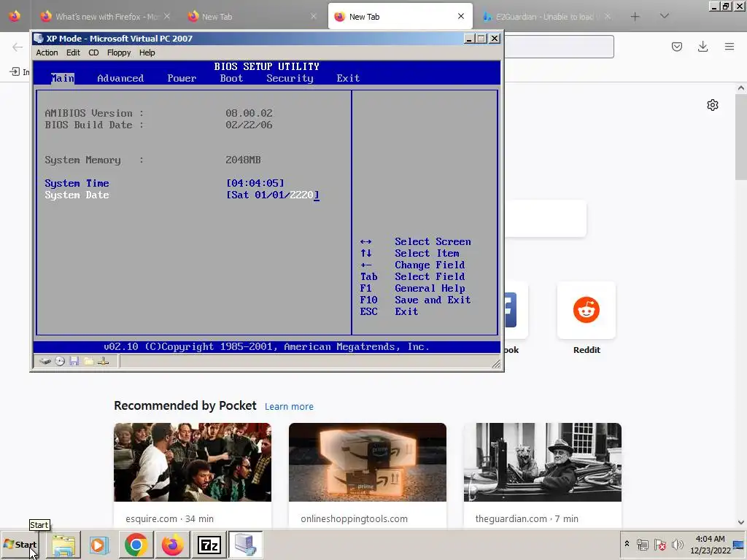
Task: Click the floppy disk icon in Virtual PC status bar
Action: (x=74, y=362)
